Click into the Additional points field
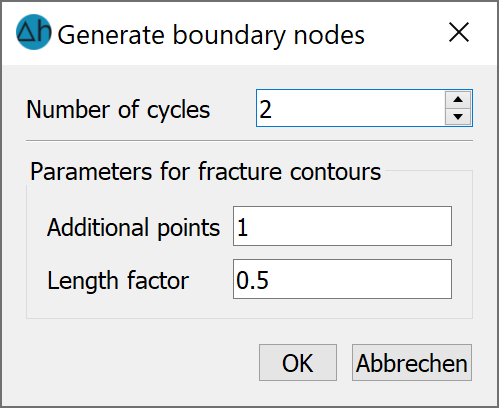Viewport: 499px width, 408px height. pyautogui.click(x=342, y=226)
